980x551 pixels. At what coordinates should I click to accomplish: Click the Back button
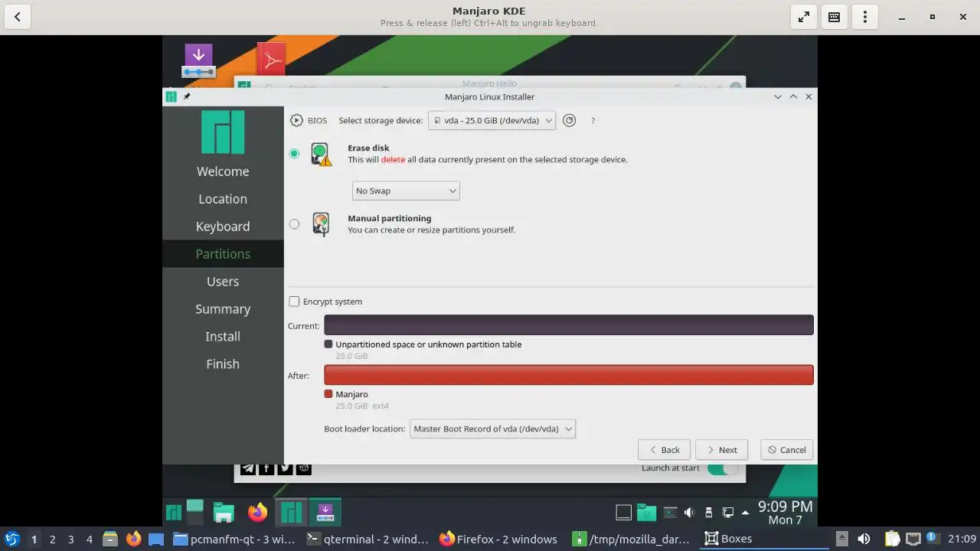(665, 450)
